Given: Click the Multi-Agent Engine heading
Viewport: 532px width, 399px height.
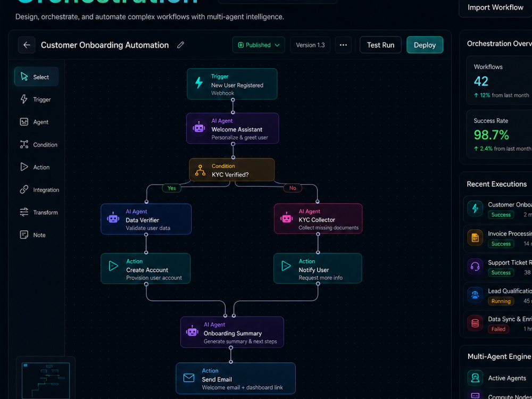Looking at the screenshot, I should [499, 356].
